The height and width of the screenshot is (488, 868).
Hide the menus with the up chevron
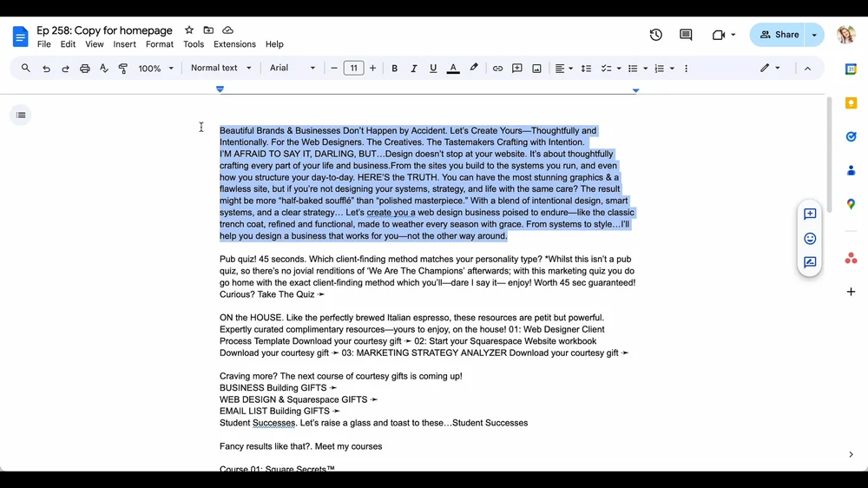coord(807,69)
